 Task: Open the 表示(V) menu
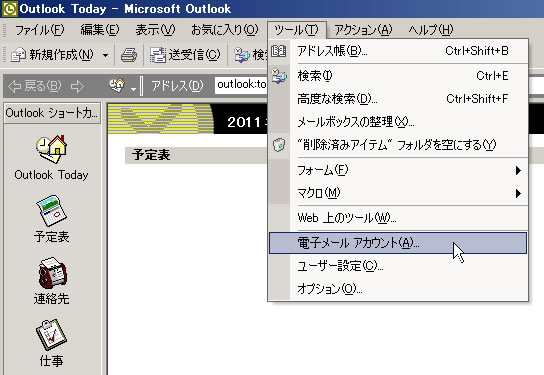155,30
